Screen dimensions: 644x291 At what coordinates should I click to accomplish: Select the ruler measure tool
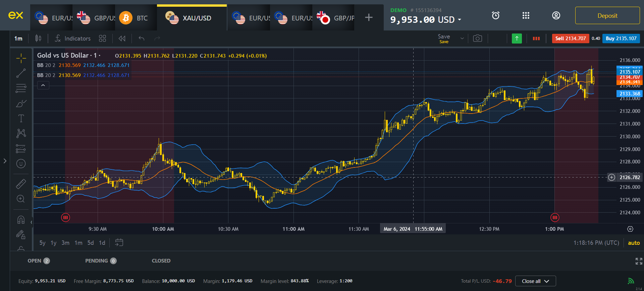(21, 184)
